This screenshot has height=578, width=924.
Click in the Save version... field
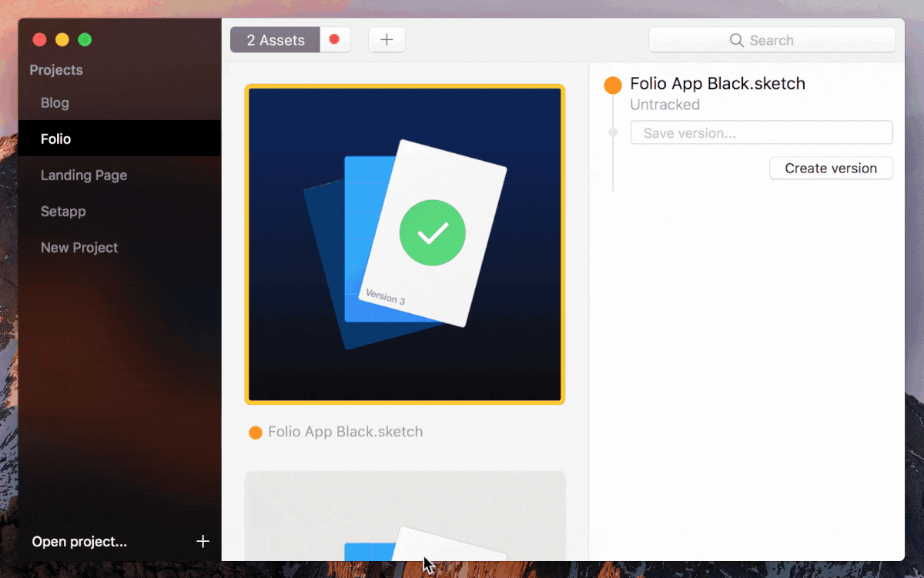(x=762, y=132)
